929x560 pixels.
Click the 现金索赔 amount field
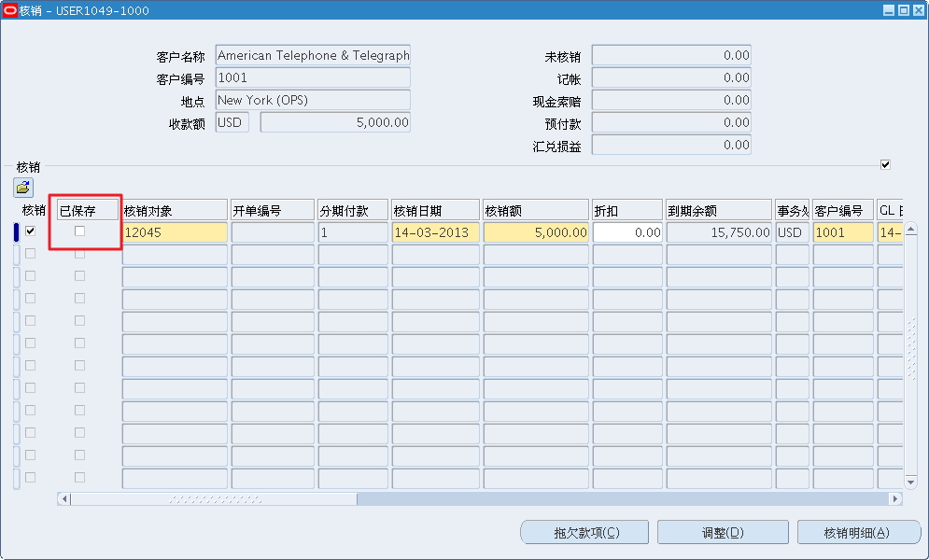671,100
